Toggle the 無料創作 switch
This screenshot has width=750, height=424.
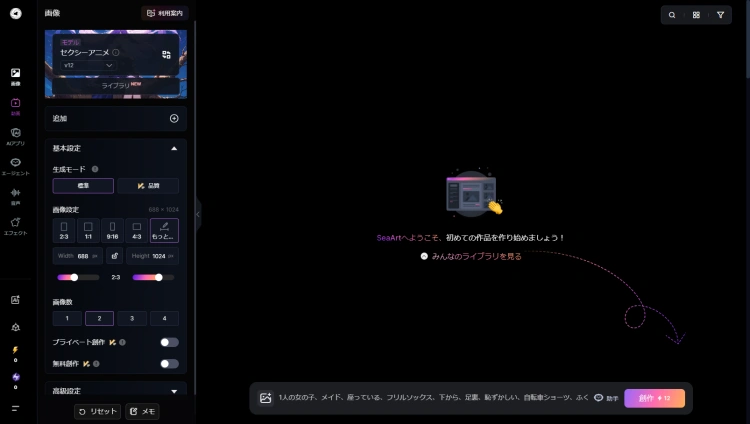pos(169,364)
